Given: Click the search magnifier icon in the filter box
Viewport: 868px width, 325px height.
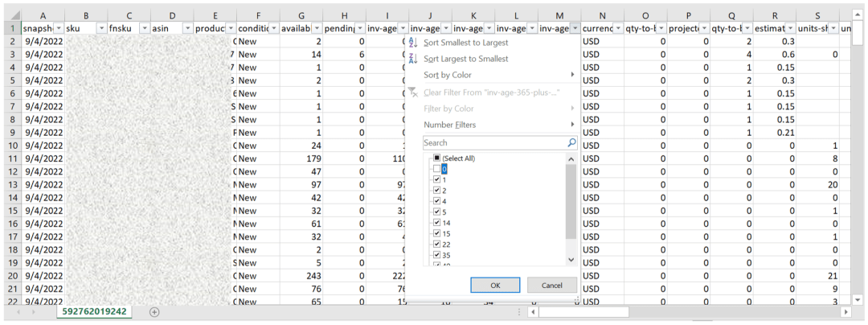Looking at the screenshot, I should click(x=571, y=142).
